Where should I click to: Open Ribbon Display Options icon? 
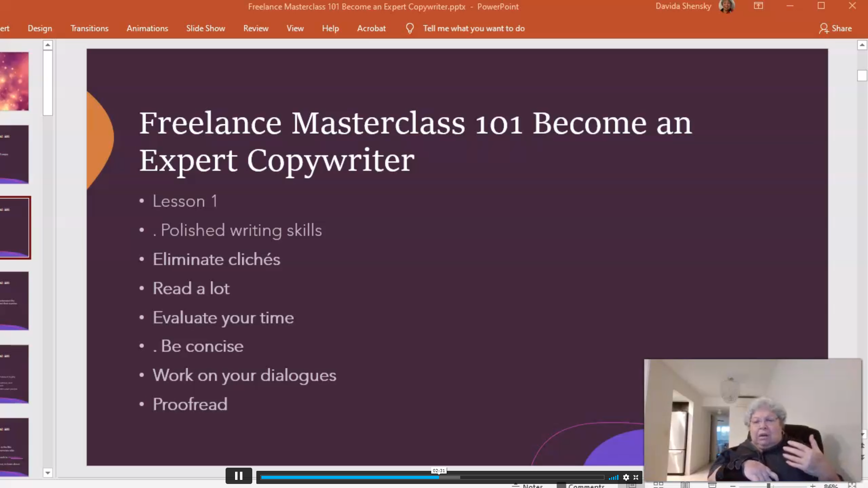pyautogui.click(x=758, y=6)
